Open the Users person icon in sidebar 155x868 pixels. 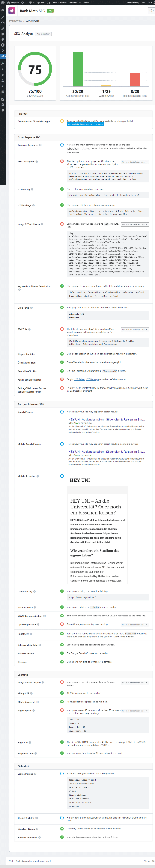tap(3, 81)
